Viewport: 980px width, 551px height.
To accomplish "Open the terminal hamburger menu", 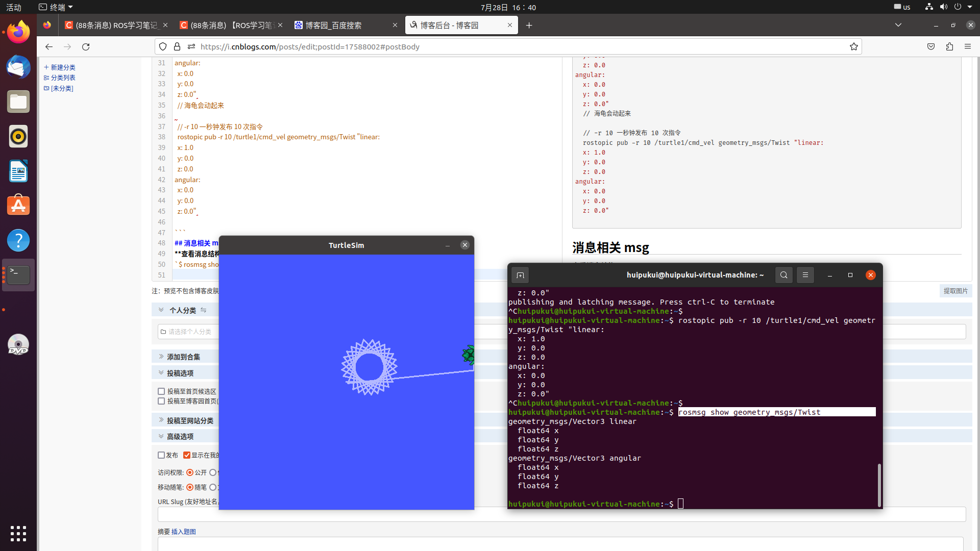I will (805, 275).
